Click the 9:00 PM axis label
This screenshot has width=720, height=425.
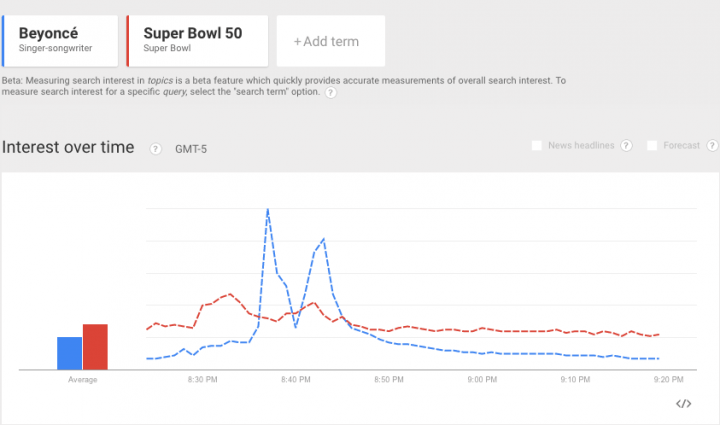click(x=482, y=380)
